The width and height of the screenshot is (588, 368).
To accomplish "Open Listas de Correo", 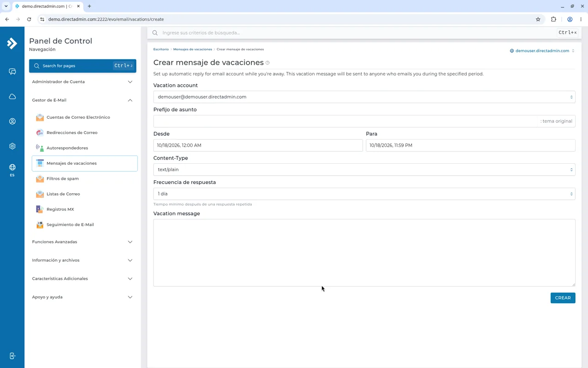I will pos(85,194).
